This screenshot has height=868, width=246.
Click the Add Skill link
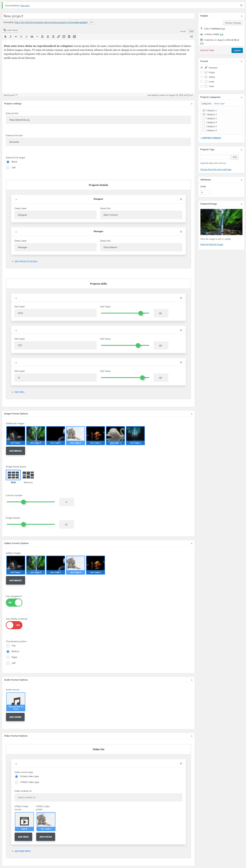(18, 392)
